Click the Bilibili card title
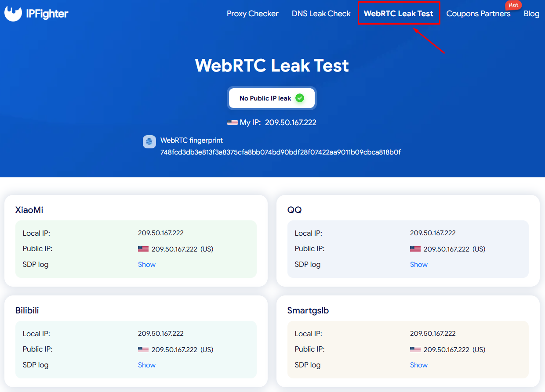Image resolution: width=545 pixels, height=392 pixels. [27, 310]
